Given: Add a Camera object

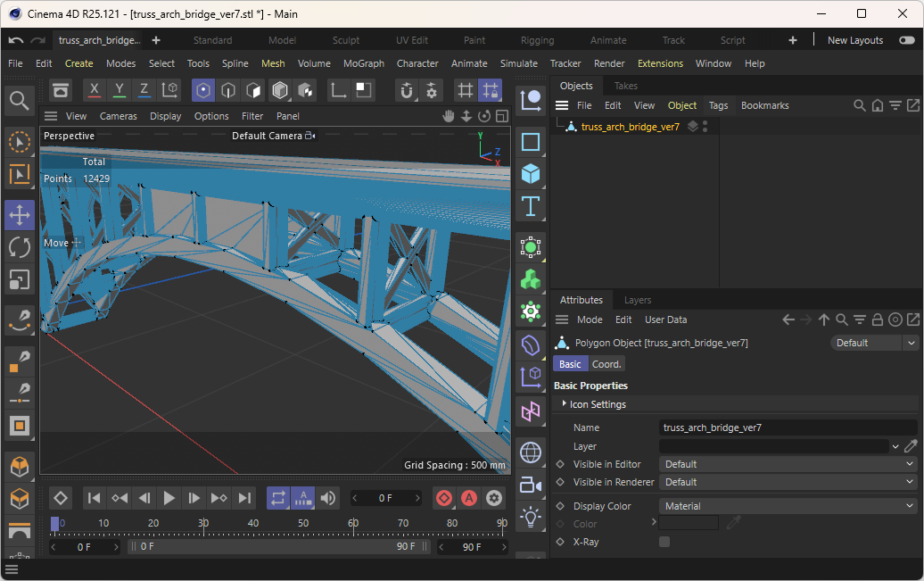Looking at the screenshot, I should [531, 486].
